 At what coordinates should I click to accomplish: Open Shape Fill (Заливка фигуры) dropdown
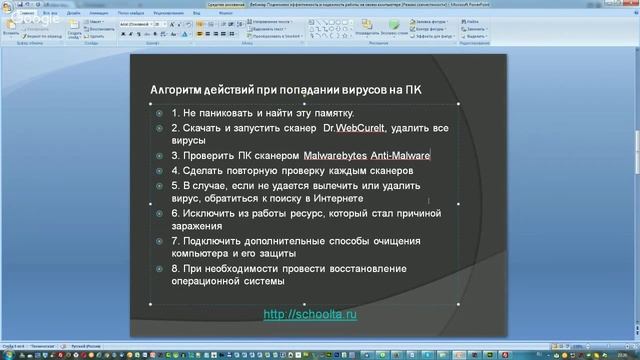pos(429,22)
